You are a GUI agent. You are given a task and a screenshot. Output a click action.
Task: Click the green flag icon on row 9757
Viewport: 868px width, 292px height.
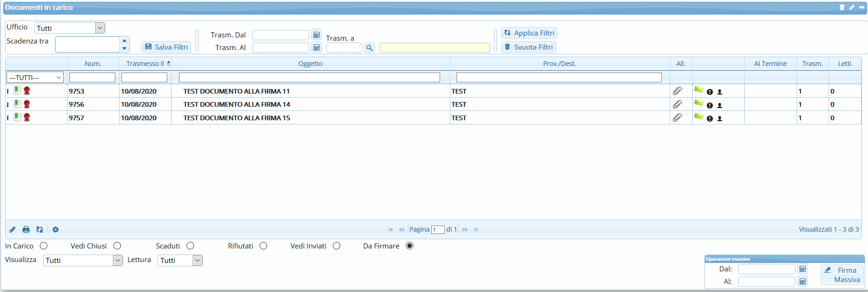[x=698, y=117]
